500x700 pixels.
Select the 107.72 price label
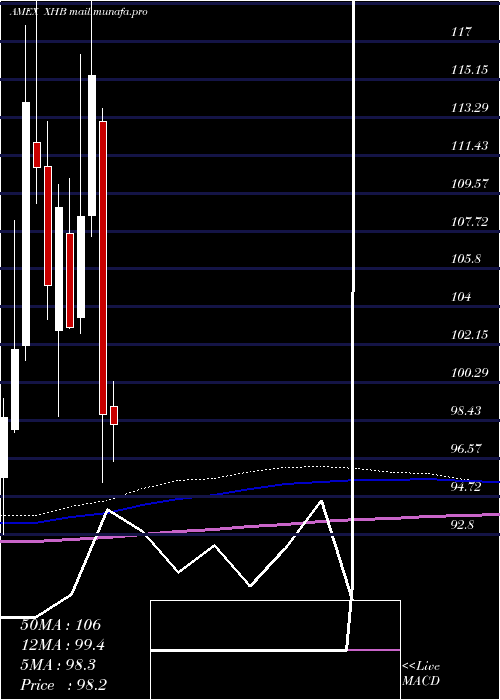[469, 221]
